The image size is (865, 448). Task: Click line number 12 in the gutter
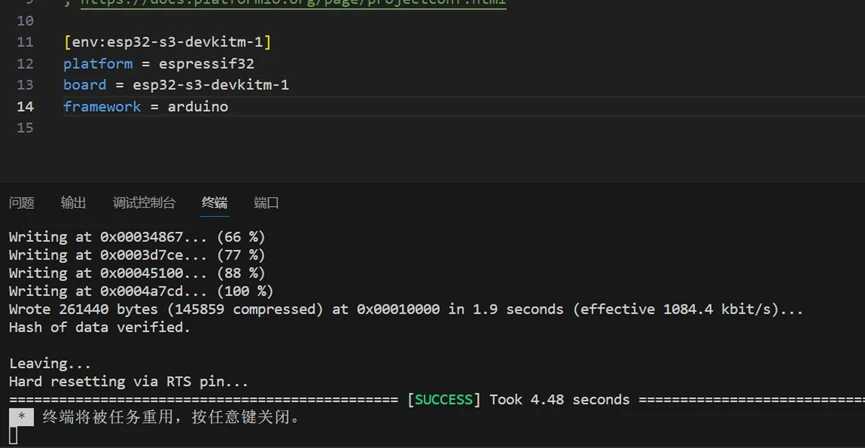(26, 64)
